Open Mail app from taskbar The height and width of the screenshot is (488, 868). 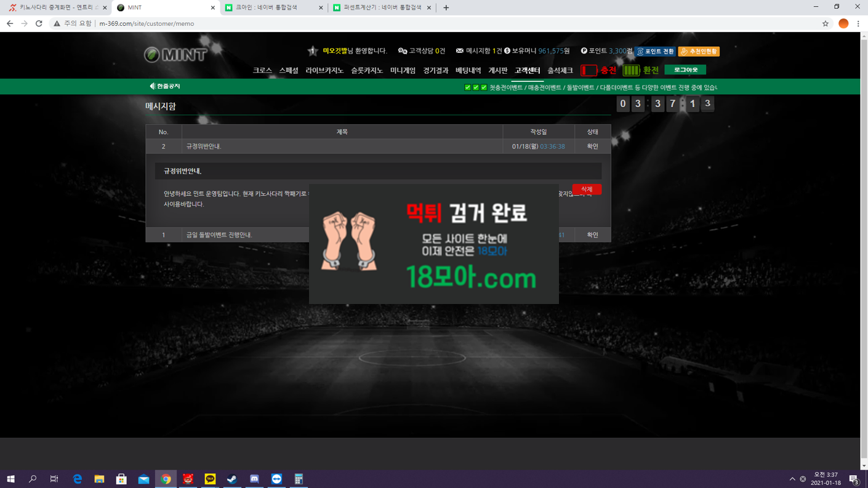[143, 479]
